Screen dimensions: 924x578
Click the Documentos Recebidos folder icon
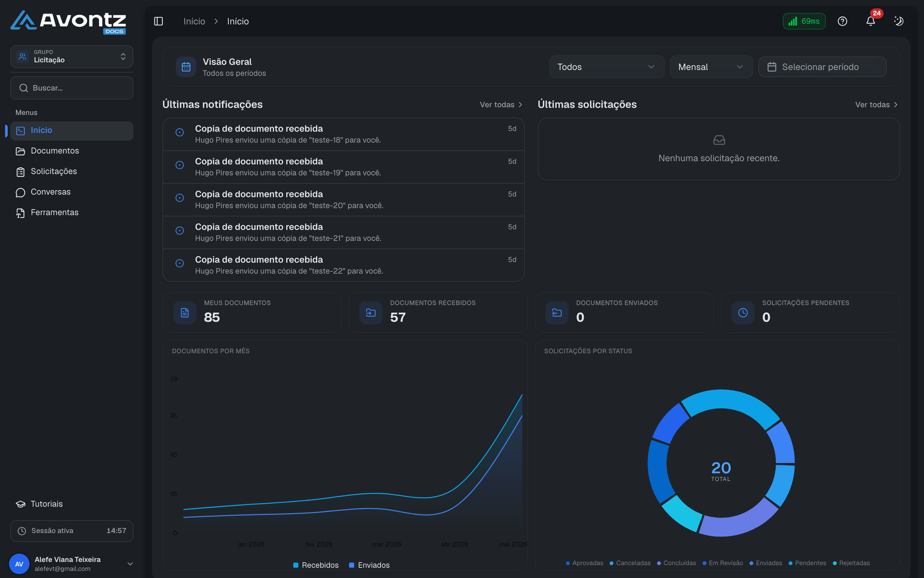click(x=371, y=313)
